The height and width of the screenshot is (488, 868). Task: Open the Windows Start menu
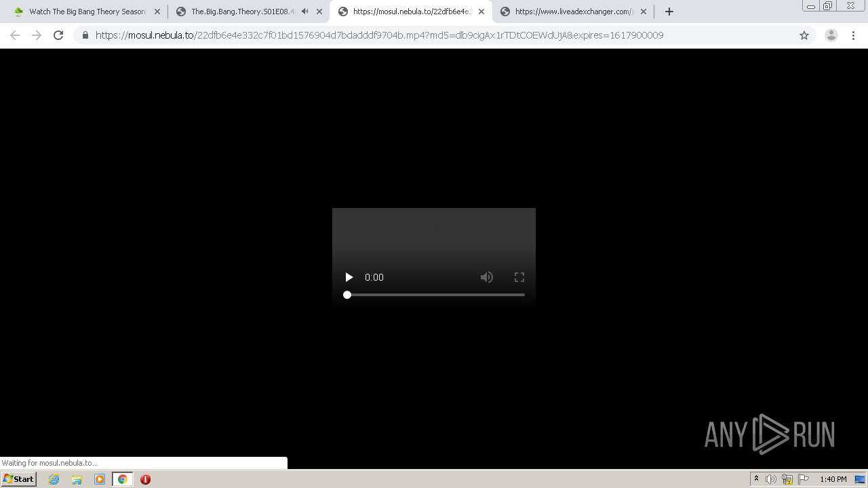click(19, 479)
